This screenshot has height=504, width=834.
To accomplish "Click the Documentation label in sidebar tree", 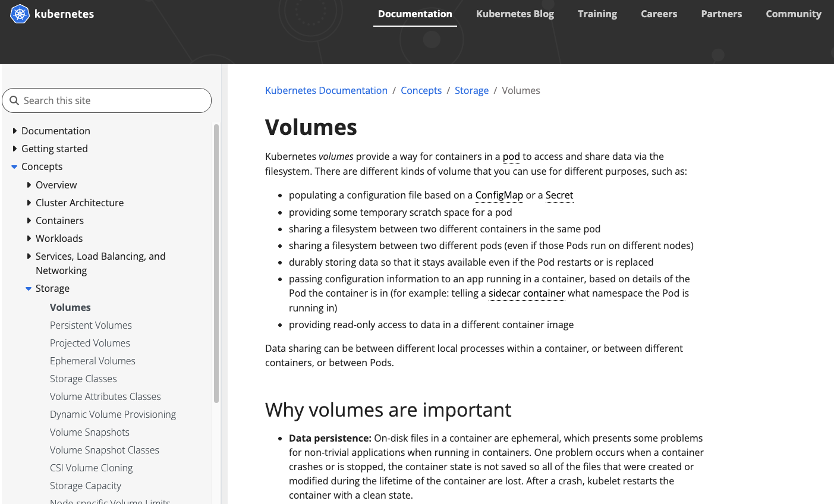I will (x=56, y=131).
